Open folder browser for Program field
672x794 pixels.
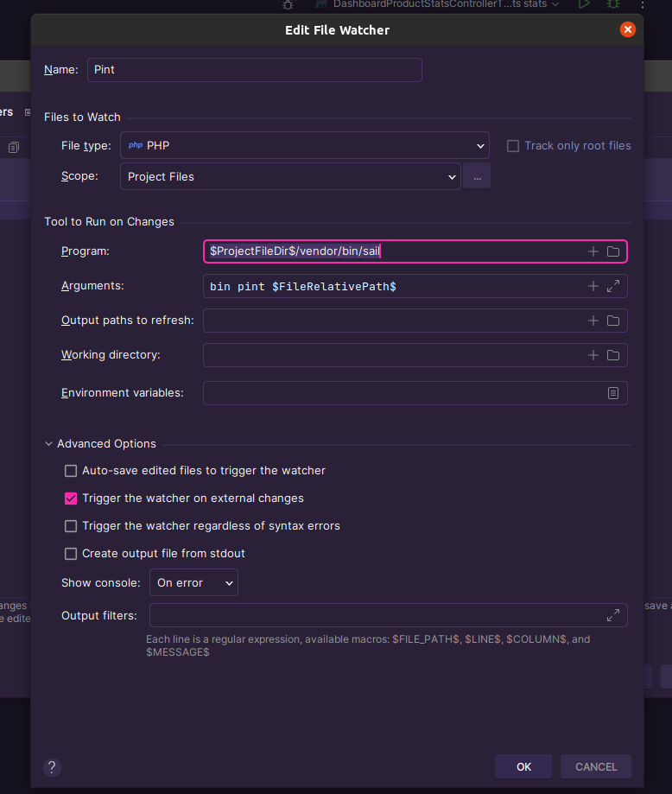[x=613, y=251]
